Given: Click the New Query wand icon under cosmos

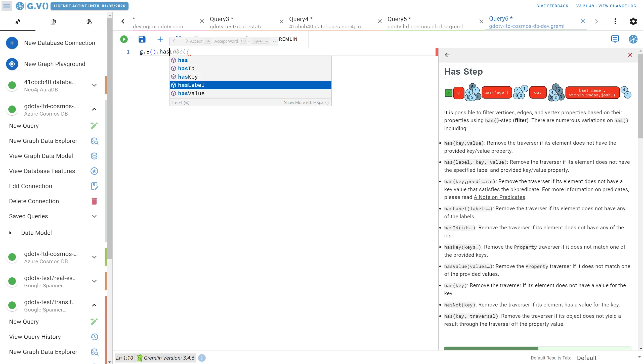Looking at the screenshot, I should [94, 126].
